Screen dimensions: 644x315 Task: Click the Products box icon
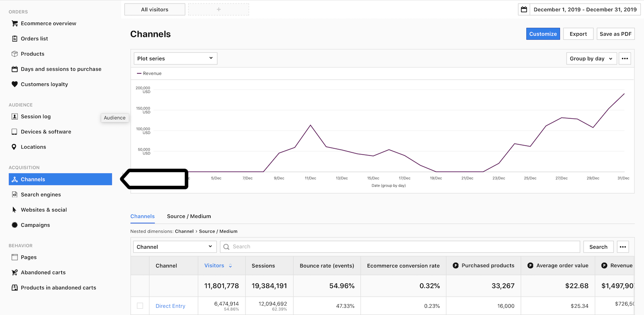[15, 54]
